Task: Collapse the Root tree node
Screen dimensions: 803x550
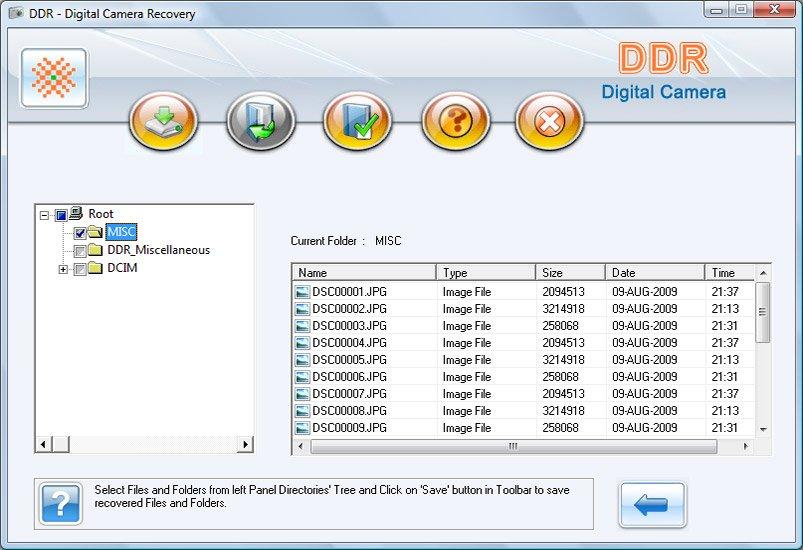Action: (x=45, y=215)
